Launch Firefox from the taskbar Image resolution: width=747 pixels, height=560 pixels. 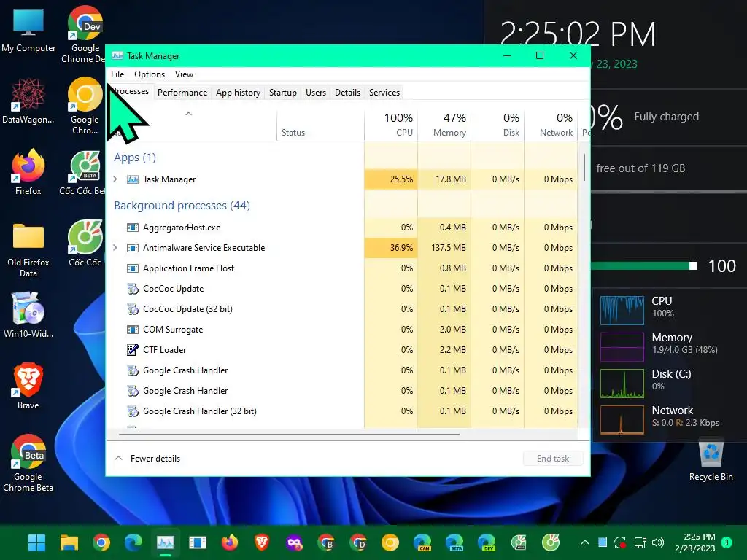tap(230, 542)
